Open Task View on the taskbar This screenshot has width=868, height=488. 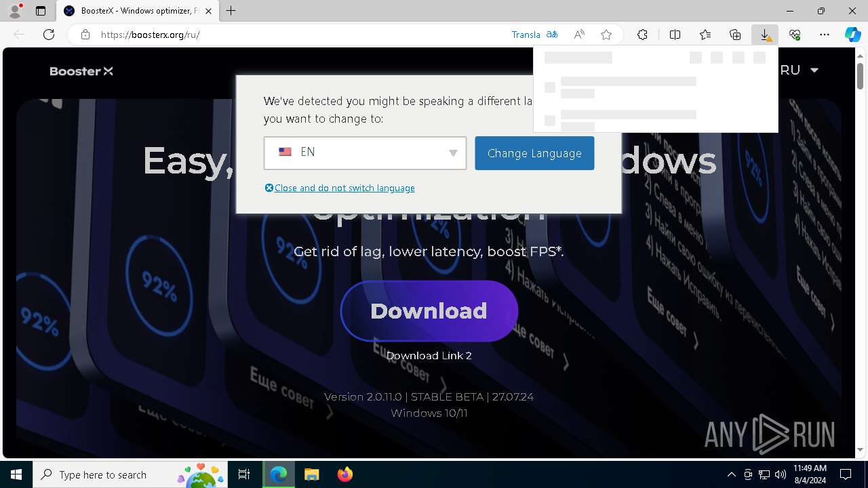[x=244, y=474]
